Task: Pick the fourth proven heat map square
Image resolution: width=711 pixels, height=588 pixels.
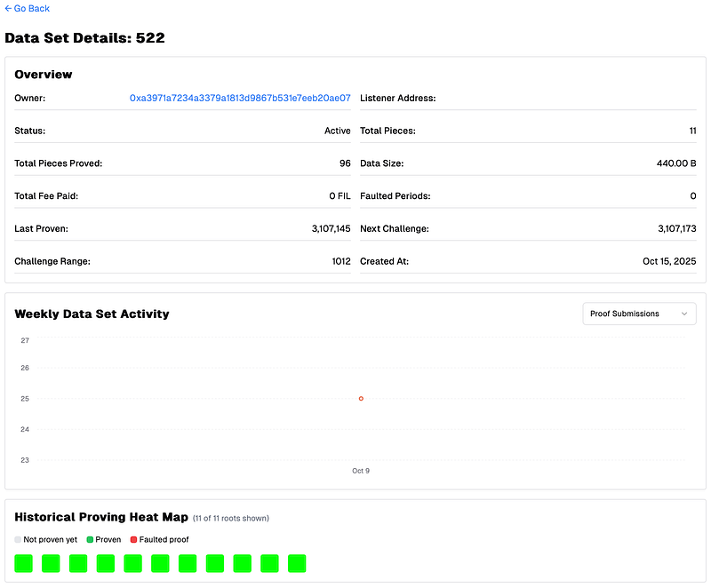Action: point(106,563)
